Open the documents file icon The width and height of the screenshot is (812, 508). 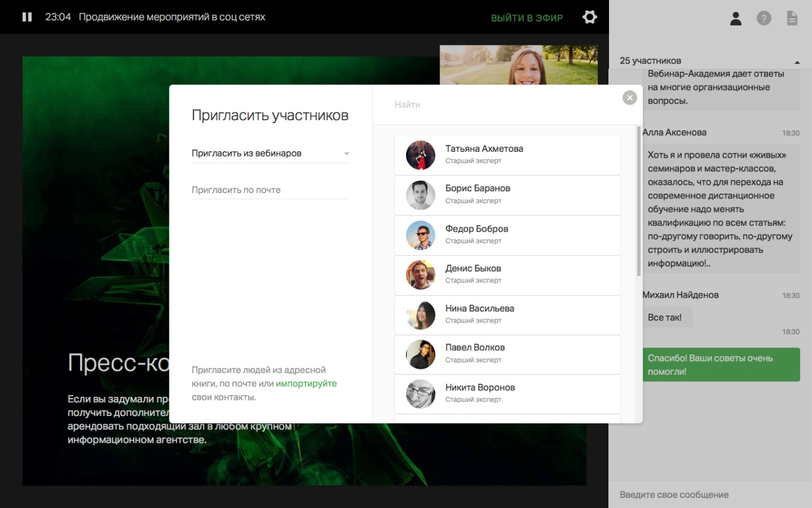point(792,19)
